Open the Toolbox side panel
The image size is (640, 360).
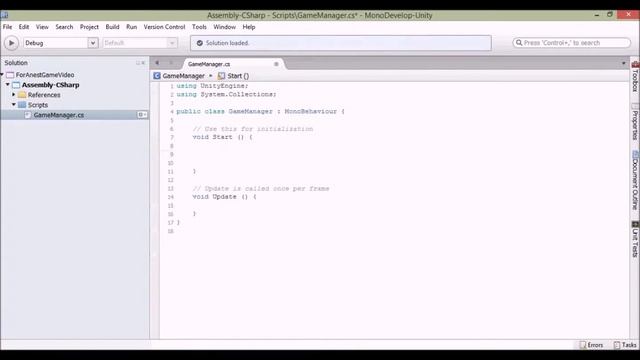pos(635,77)
